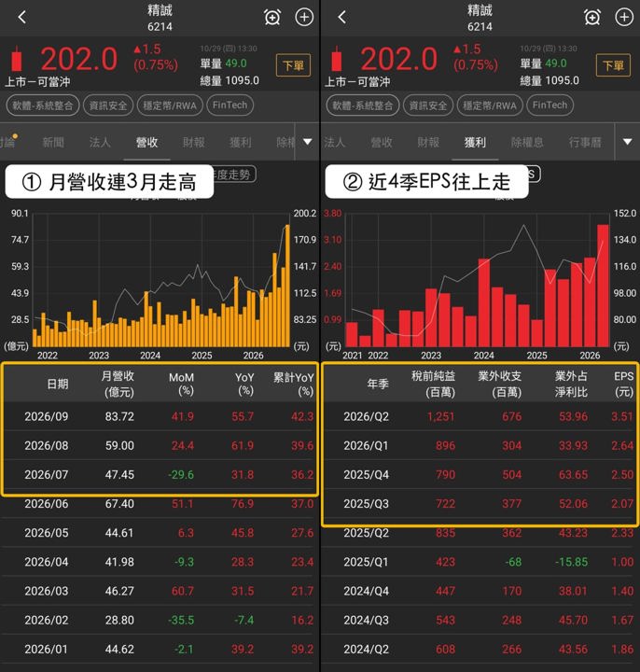Add stock to watchlist, right panel plus icon
This screenshot has width=640, height=672.
point(624,17)
